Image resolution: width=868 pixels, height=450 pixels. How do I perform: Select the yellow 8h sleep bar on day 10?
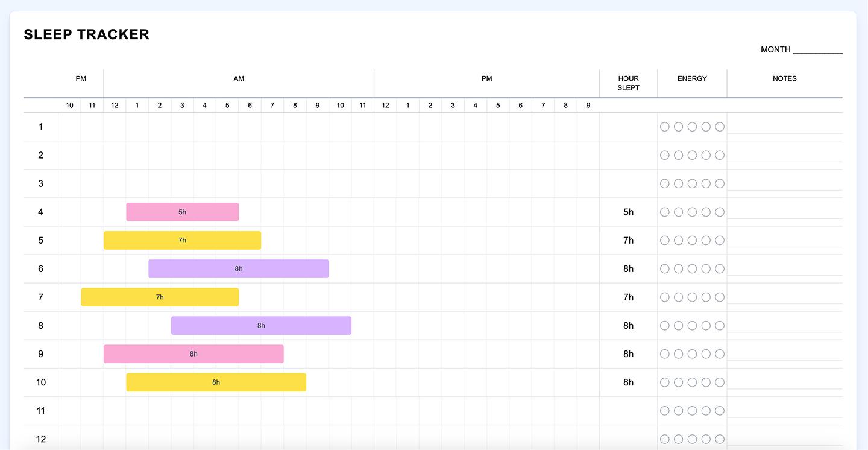tap(216, 382)
